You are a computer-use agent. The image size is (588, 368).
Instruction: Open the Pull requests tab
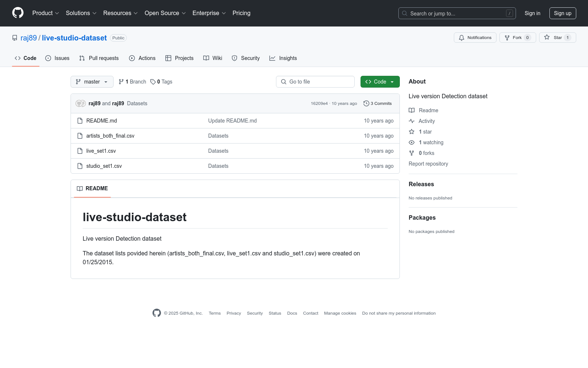tap(99, 58)
